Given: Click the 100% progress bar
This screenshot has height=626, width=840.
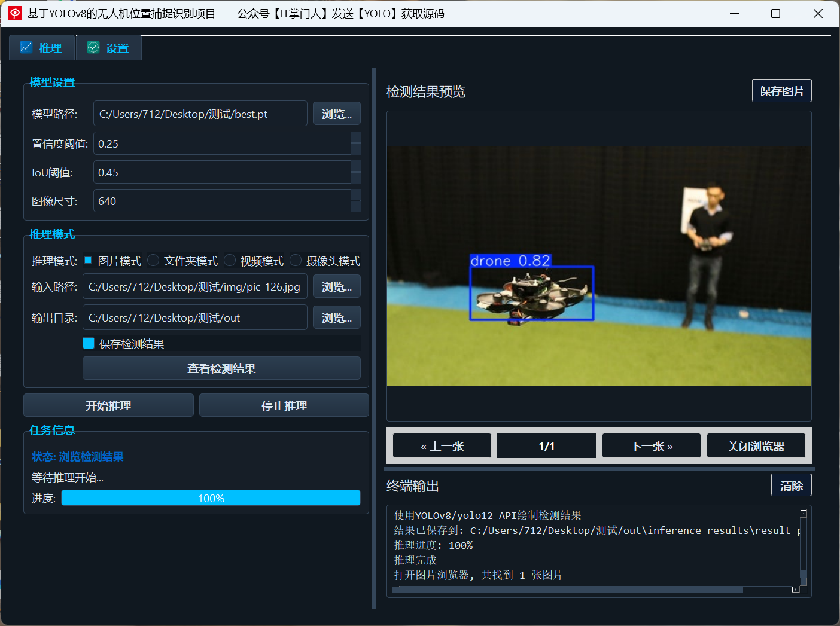Looking at the screenshot, I should [x=211, y=498].
